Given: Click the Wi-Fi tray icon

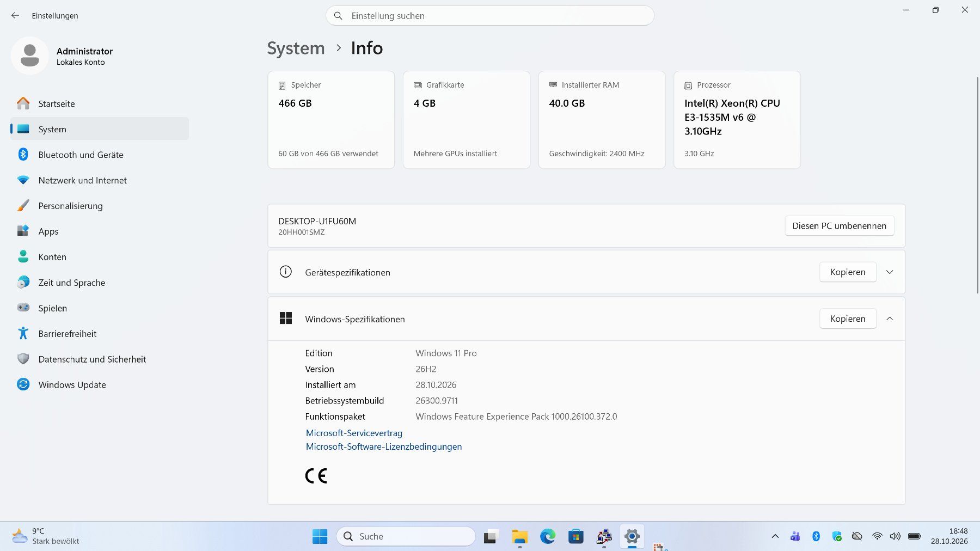Looking at the screenshot, I should pos(877,536).
